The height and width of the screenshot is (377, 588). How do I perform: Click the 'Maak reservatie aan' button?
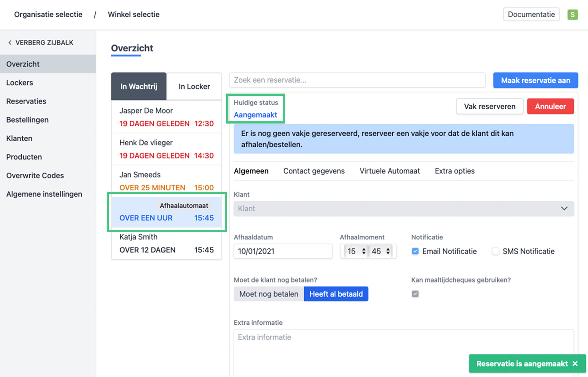[535, 80]
